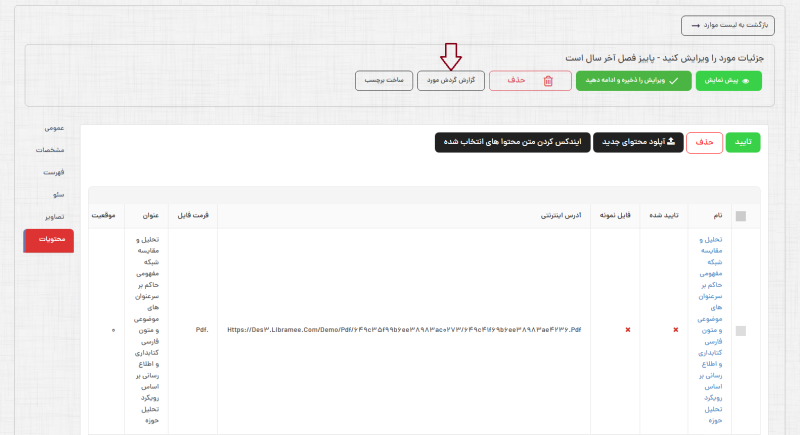Image resolution: width=800 pixels, height=435 pixels.
Task: Select the تصاویر (Images) side tab
Action: tap(54, 217)
